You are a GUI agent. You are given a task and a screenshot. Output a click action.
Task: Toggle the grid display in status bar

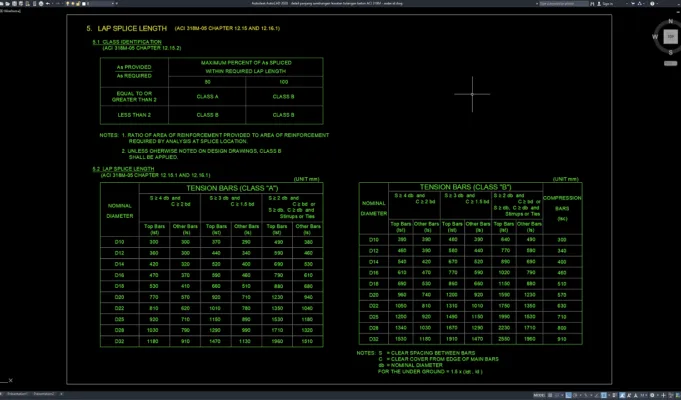(550, 395)
